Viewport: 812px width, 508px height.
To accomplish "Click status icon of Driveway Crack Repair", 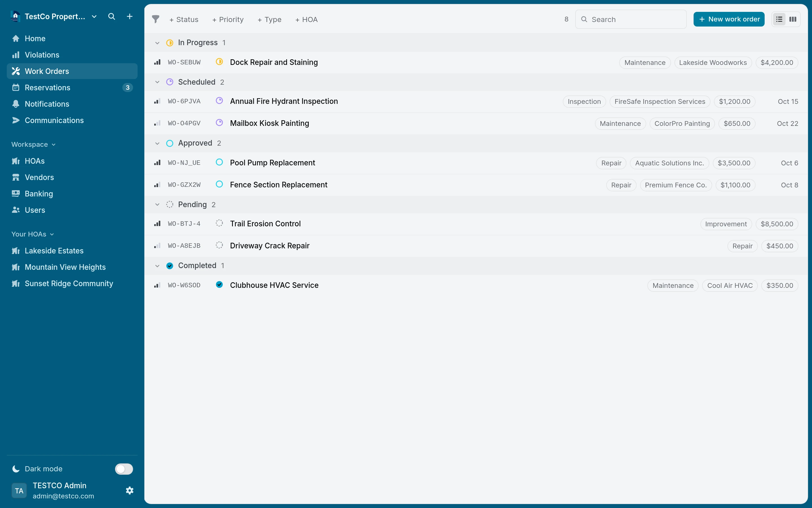I will 219,245.
